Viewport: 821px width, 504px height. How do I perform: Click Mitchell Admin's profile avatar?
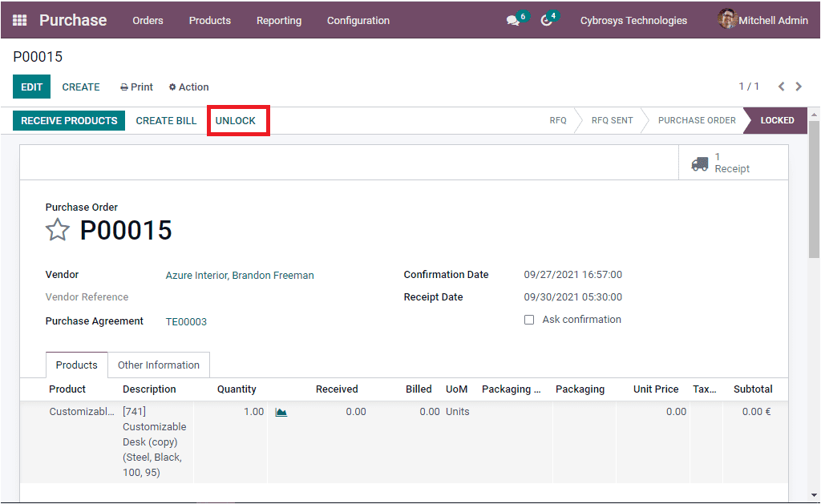(x=727, y=19)
